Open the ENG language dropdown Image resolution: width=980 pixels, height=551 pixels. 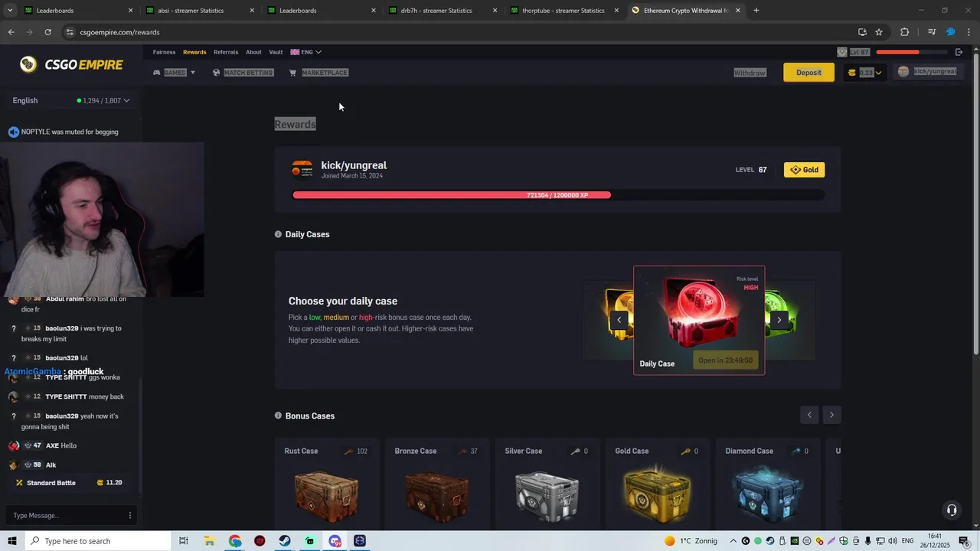[x=305, y=52]
